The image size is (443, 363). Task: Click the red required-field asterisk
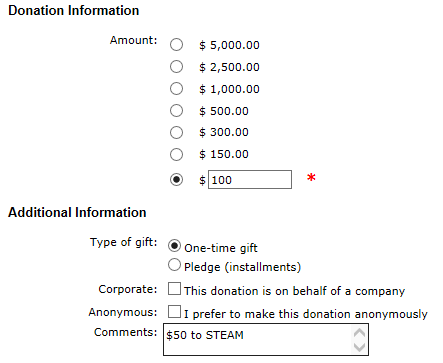click(311, 178)
